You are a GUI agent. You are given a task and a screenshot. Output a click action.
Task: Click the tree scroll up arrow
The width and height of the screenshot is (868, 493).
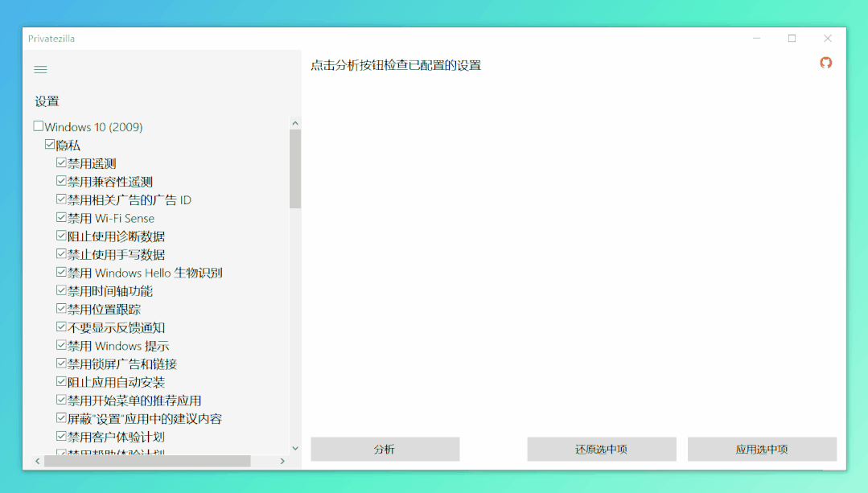(x=295, y=123)
